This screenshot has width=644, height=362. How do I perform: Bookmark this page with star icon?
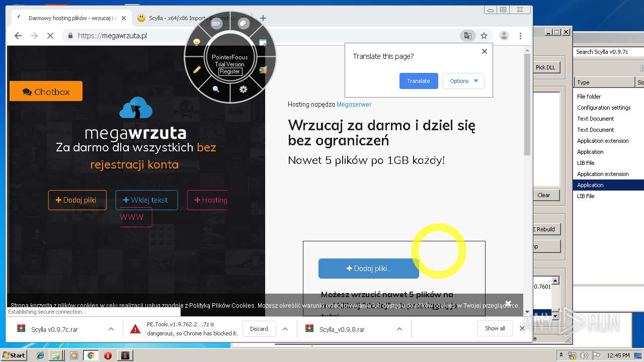[x=484, y=36]
